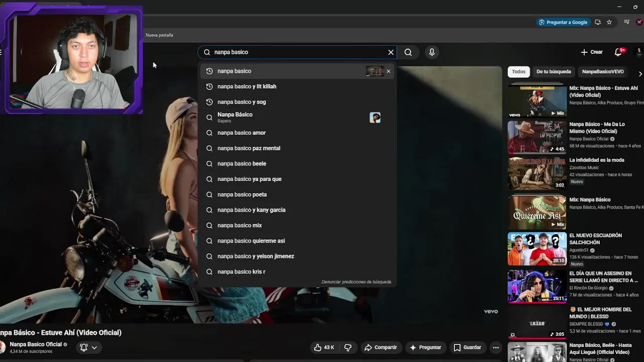Image resolution: width=644 pixels, height=362 pixels.
Task: Open "El día que un asesino" thumbnail
Action: [x=537, y=286]
